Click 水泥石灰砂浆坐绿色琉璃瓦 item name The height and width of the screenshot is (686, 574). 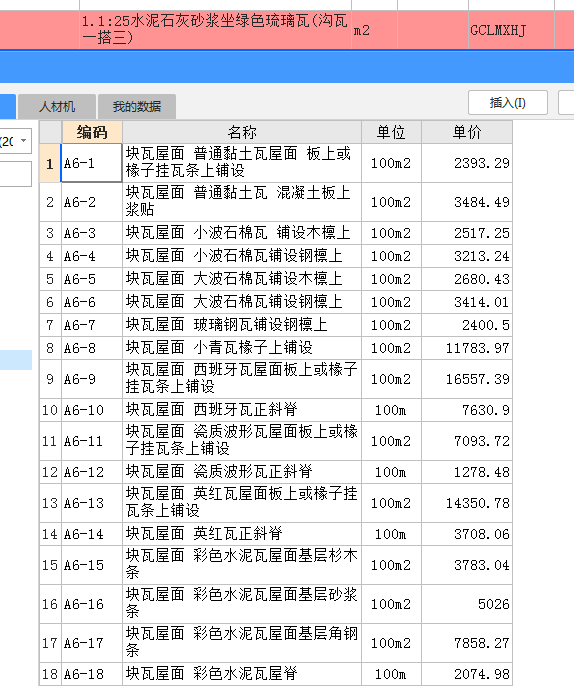pyautogui.click(x=215, y=29)
